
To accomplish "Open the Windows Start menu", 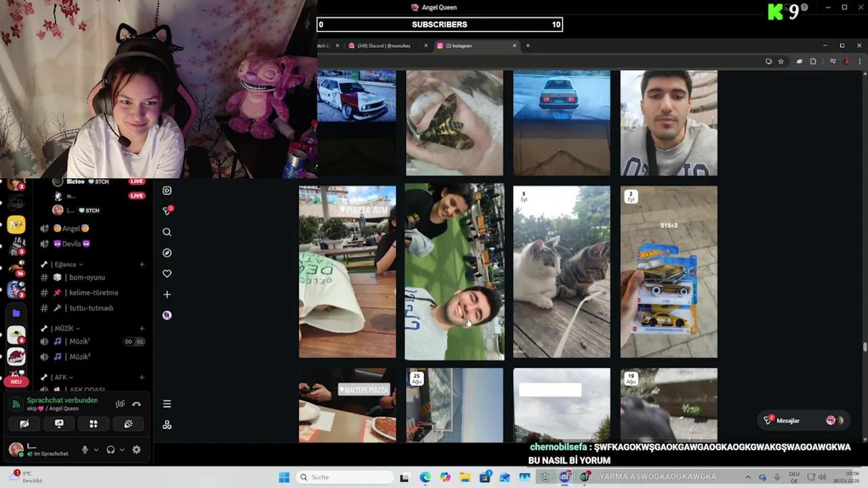I will (x=284, y=477).
